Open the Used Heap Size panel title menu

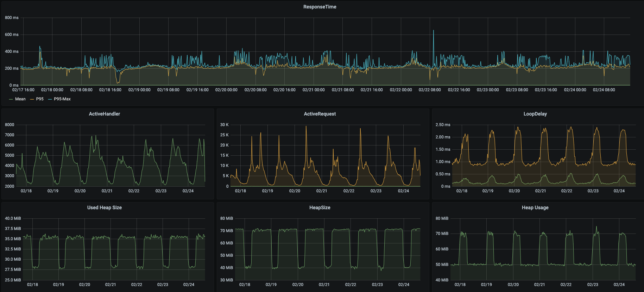tap(105, 207)
